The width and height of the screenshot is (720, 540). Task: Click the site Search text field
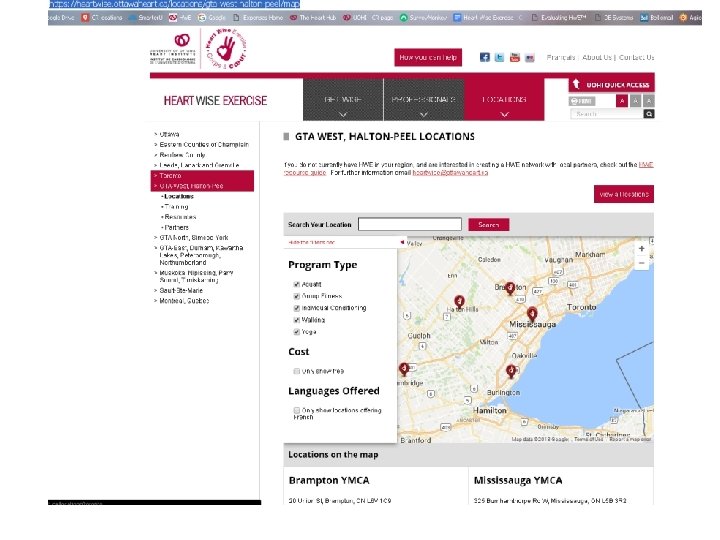click(x=606, y=114)
